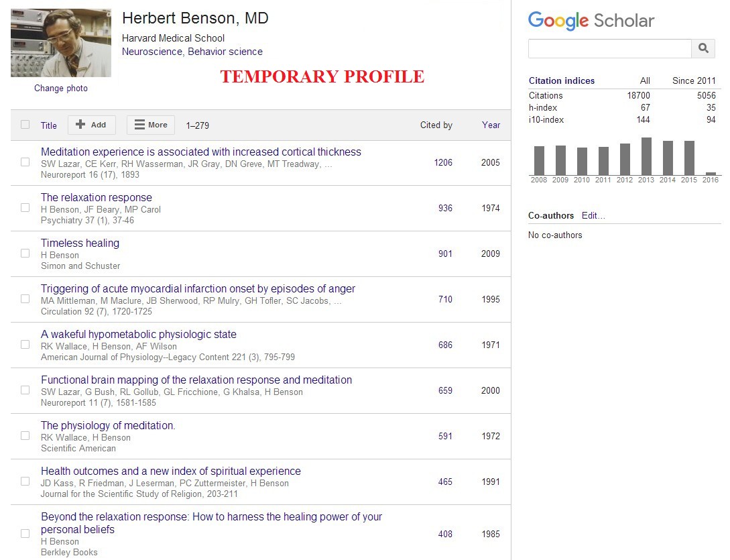Click the search magnifier button

pyautogui.click(x=703, y=48)
